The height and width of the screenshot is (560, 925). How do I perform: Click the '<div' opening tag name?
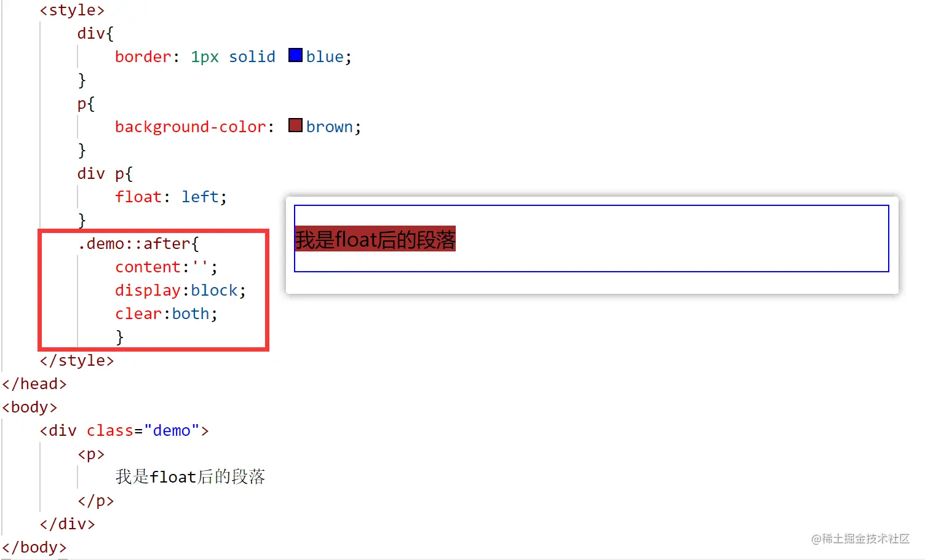[x=58, y=430]
